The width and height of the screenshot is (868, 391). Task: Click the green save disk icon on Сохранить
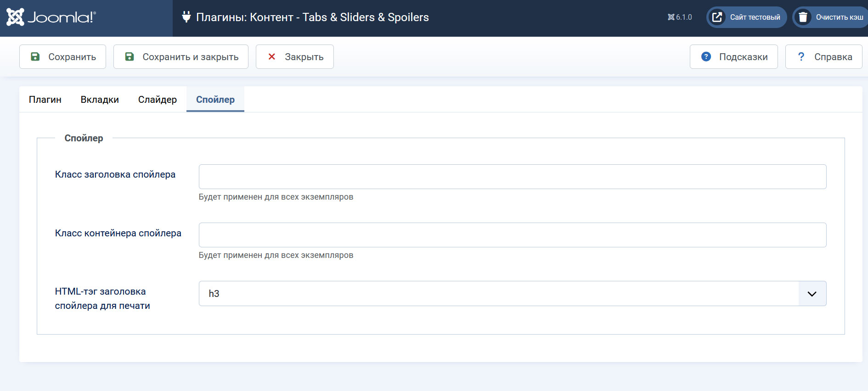pos(35,56)
